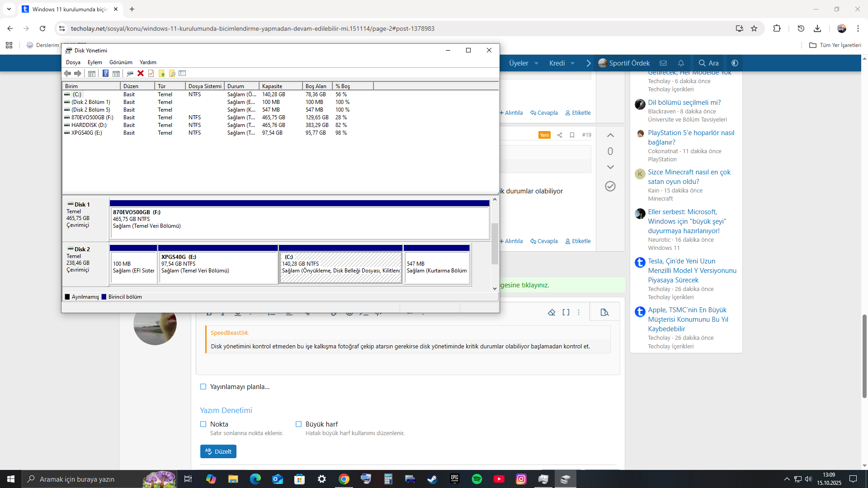
Task: Click the checklist settings toolbar icon
Action: tap(182, 73)
